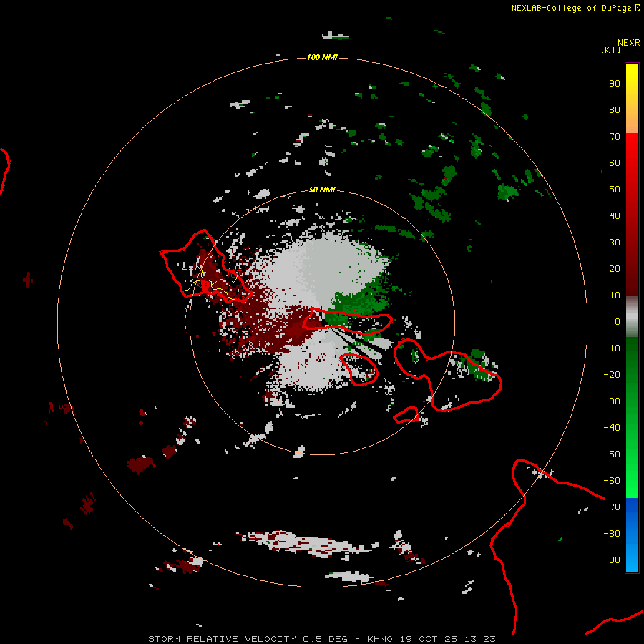Select the 100 NMI range ring label
Screen dimensions: 644x644
322,57
